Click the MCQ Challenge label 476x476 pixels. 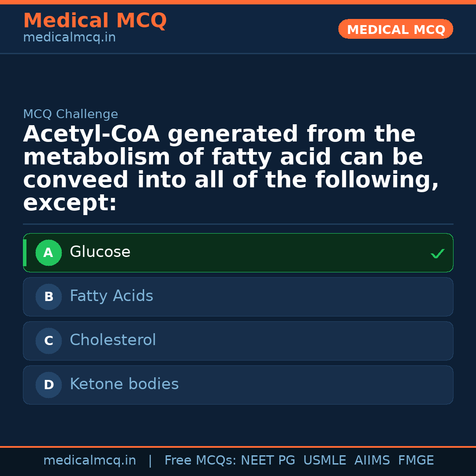coord(71,115)
